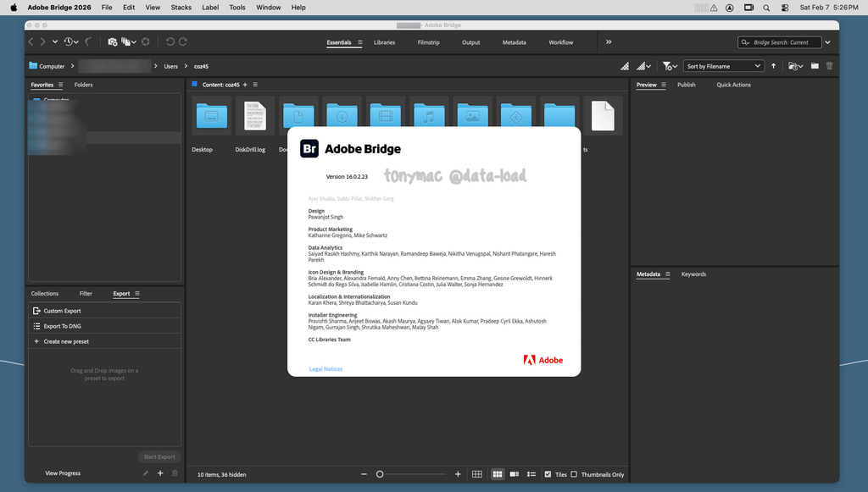
Task: Switch to the Metadata workspace
Action: pyautogui.click(x=515, y=42)
